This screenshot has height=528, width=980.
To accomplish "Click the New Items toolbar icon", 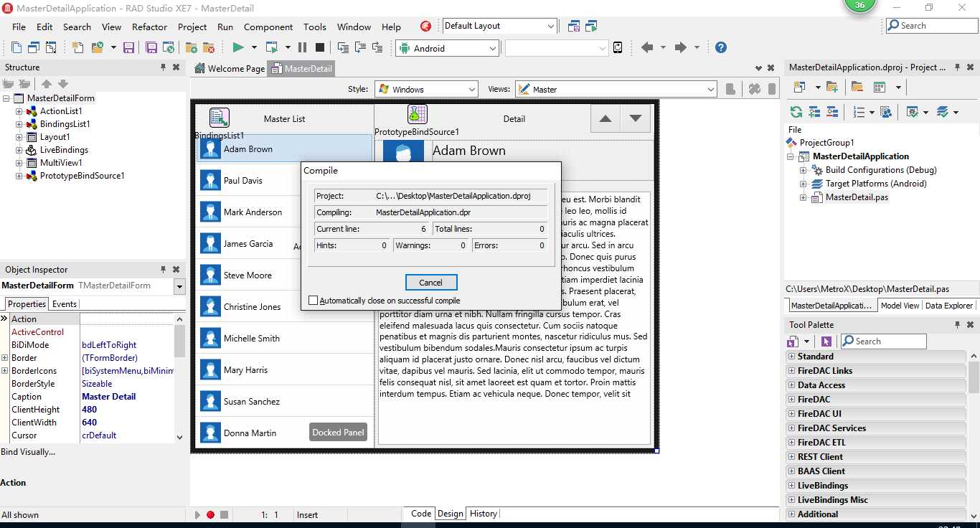I will [x=77, y=47].
